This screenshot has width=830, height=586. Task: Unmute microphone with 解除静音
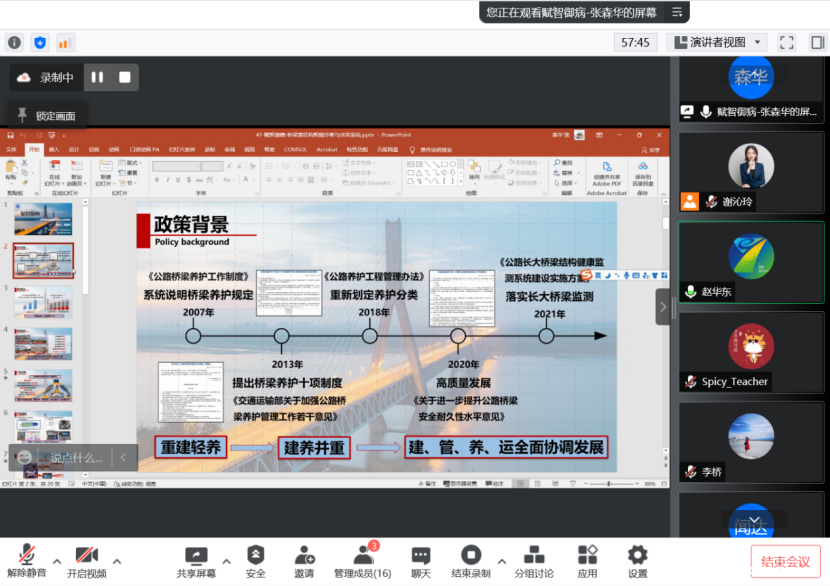point(26,561)
